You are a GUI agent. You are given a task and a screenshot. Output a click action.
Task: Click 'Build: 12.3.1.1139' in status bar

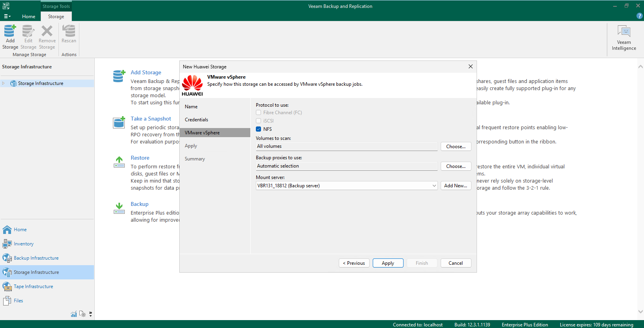472,325
